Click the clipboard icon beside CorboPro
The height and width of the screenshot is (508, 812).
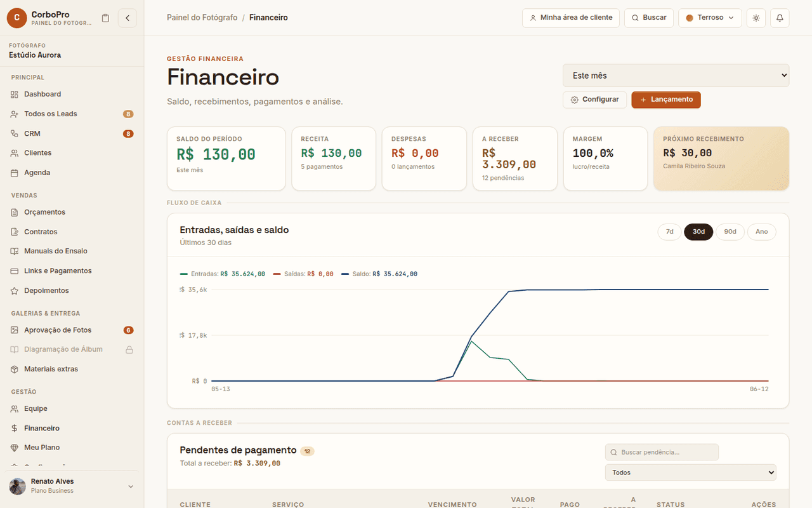pyautogui.click(x=105, y=18)
